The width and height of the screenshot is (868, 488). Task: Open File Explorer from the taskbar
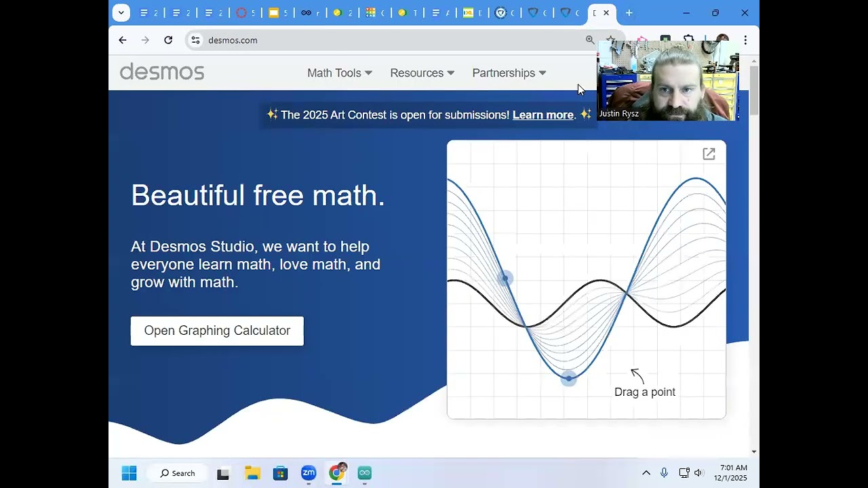(x=252, y=473)
